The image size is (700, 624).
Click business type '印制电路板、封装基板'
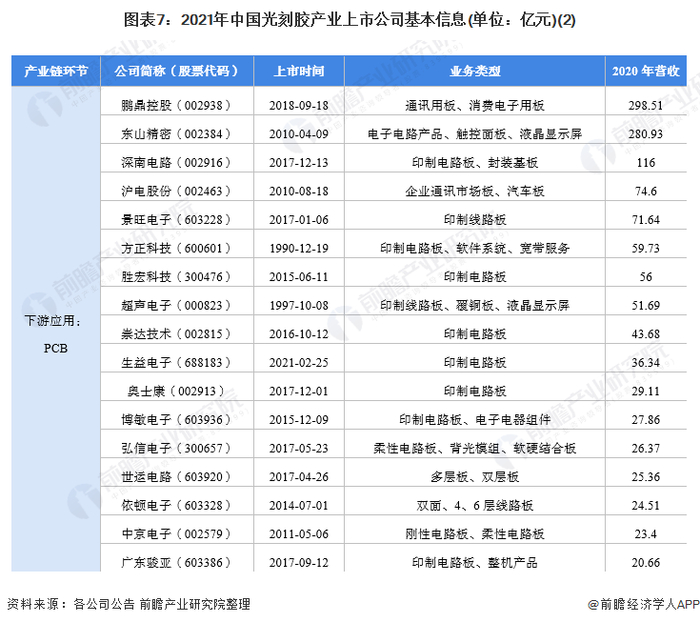pos(475,162)
